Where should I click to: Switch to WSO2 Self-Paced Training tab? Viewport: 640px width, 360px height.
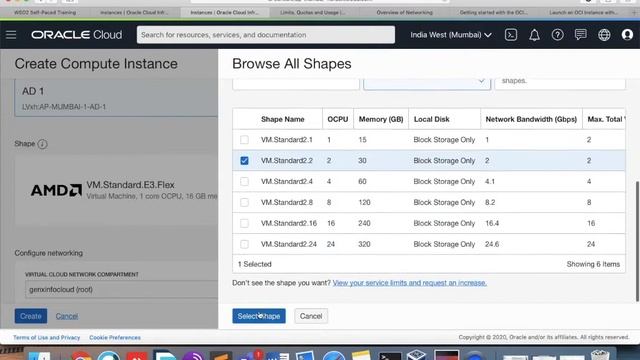point(45,13)
